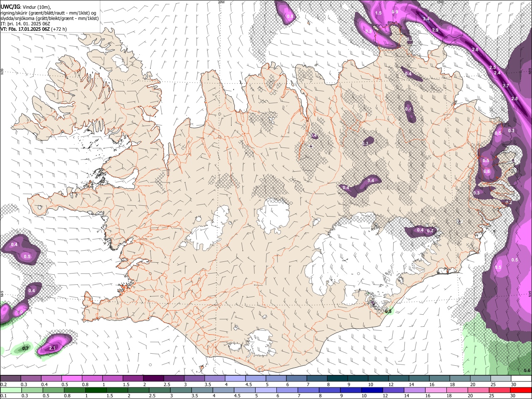Image resolution: width=532 pixels, height=399 pixels.
Task: Click the '4.5' label in the upper legend row
Action: click(249, 384)
